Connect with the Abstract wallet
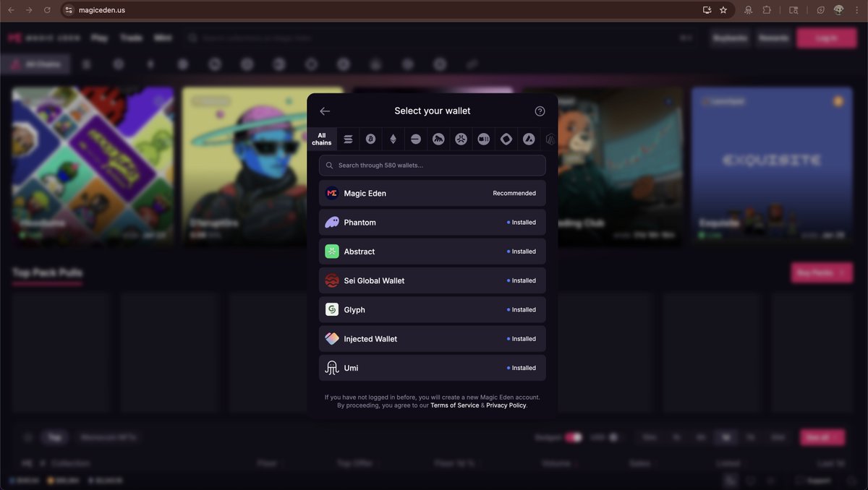Viewport: 868px width, 490px height. coord(433,252)
